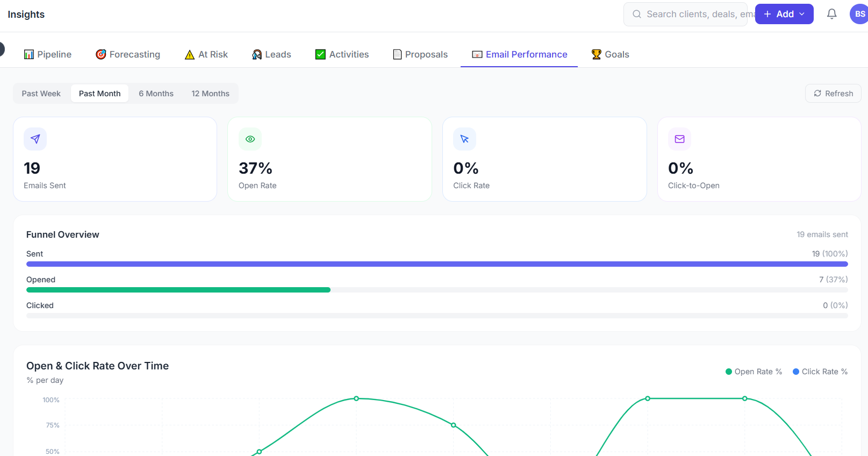Click the '19 (100%)' value

pyautogui.click(x=830, y=254)
